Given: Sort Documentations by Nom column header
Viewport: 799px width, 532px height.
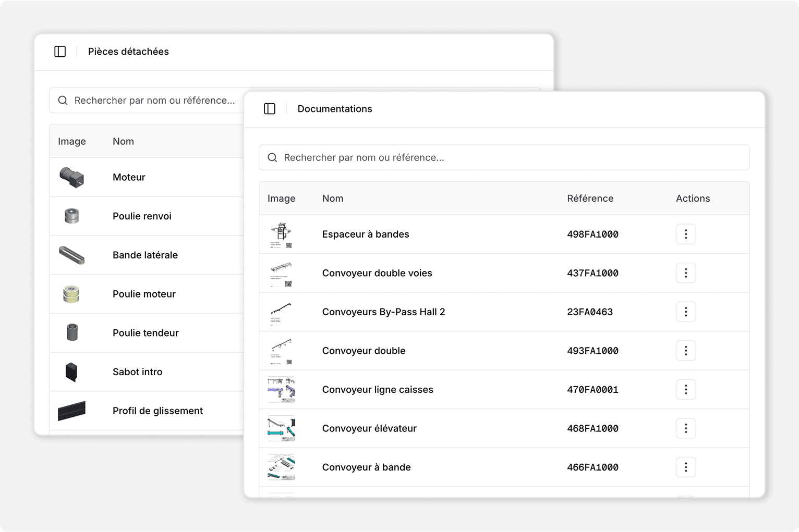Looking at the screenshot, I should pos(333,199).
